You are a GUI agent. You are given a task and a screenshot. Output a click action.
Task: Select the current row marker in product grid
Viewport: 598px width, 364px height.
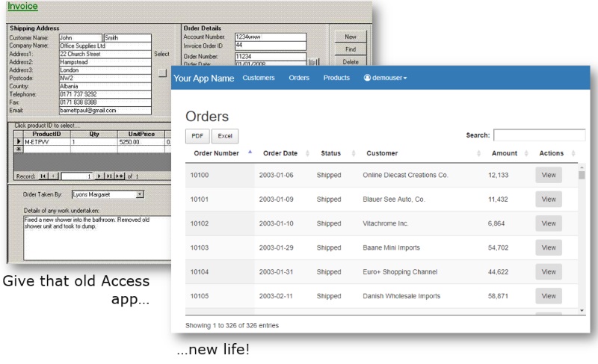pos(18,142)
